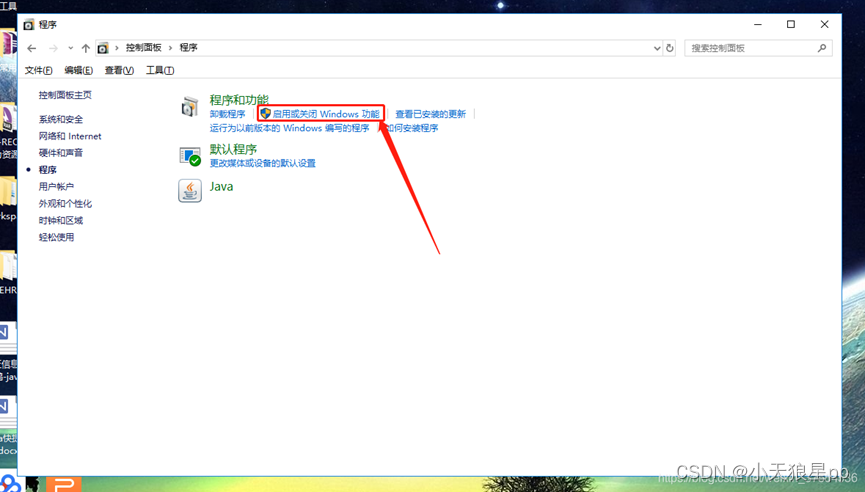The image size is (865, 492).
Task: Click the search magnifier icon
Action: 822,48
